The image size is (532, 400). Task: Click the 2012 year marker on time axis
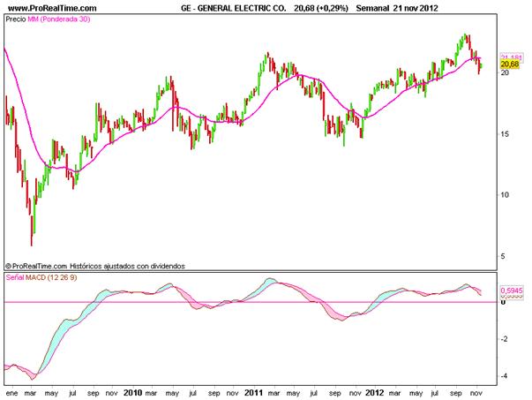375,393
